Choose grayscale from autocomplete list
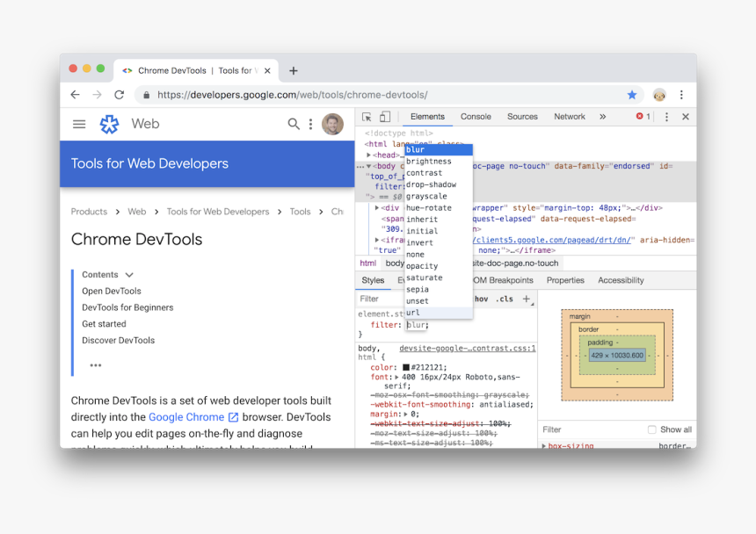The width and height of the screenshot is (756, 534). point(439,196)
